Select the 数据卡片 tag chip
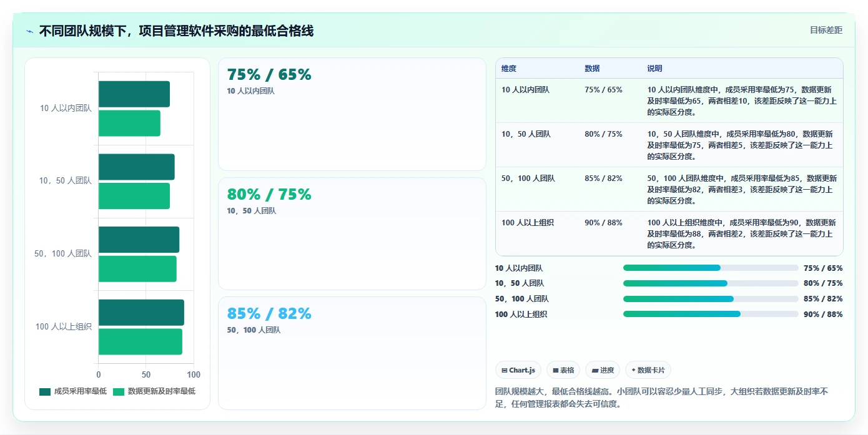Viewport: 868px width, 435px height. coord(648,370)
